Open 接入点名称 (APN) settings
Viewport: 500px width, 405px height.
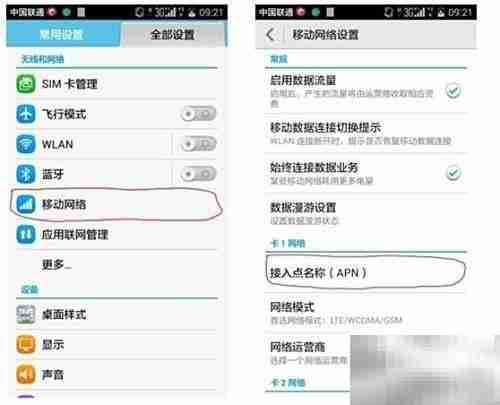[365, 273]
